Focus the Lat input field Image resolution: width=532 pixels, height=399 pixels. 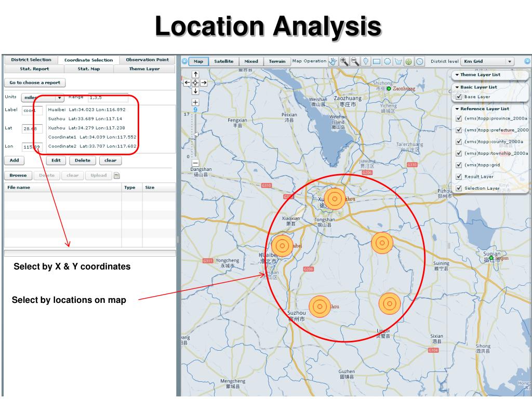(32, 129)
